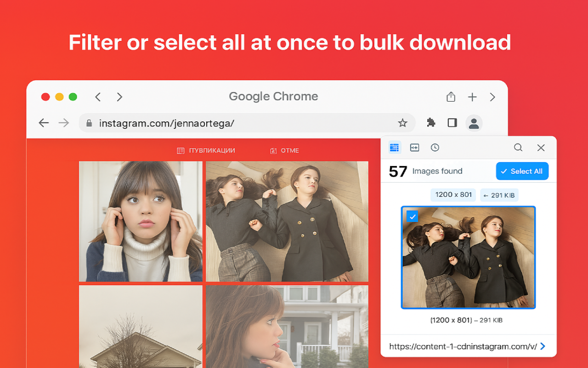This screenshot has height=368, width=588.
Task: Click the extensions puzzle icon in Chrome toolbar
Action: tap(430, 123)
